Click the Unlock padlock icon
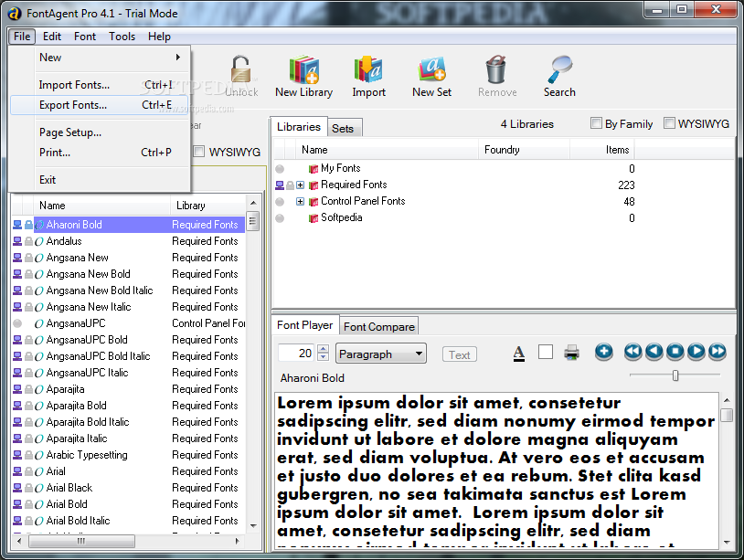 click(241, 69)
